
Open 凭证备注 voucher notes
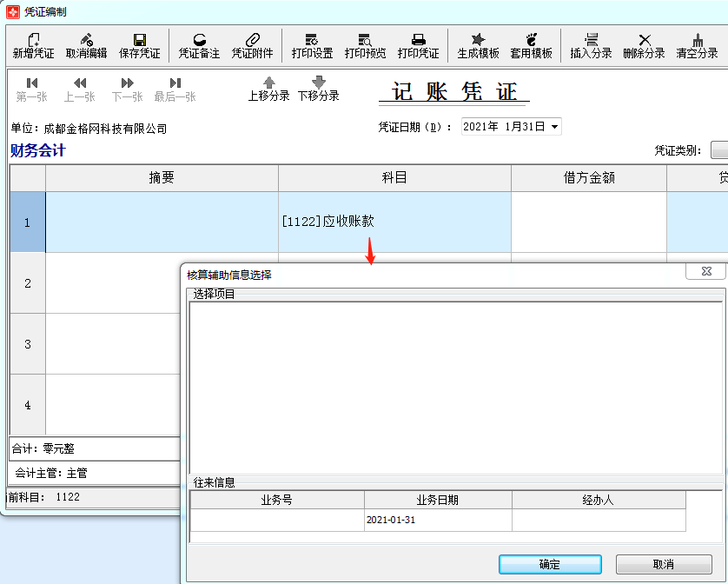tap(199, 45)
